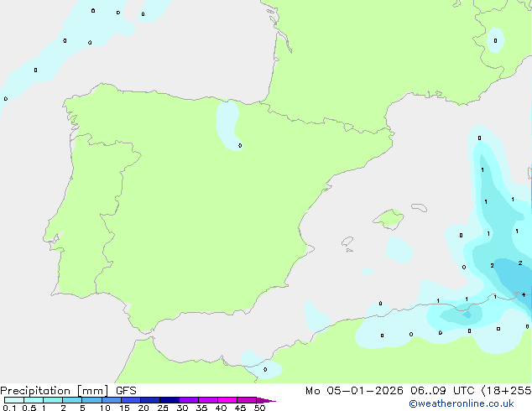Click the '4' precipitation value on the map
The height and width of the screenshot is (411, 532).
point(524,294)
